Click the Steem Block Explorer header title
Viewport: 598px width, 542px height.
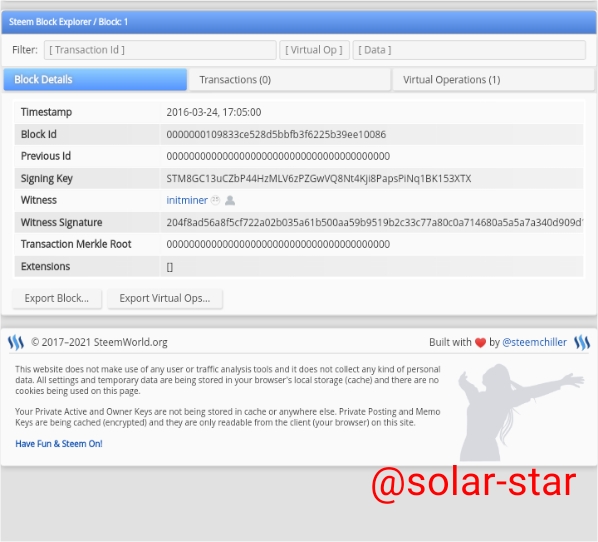tap(68, 22)
